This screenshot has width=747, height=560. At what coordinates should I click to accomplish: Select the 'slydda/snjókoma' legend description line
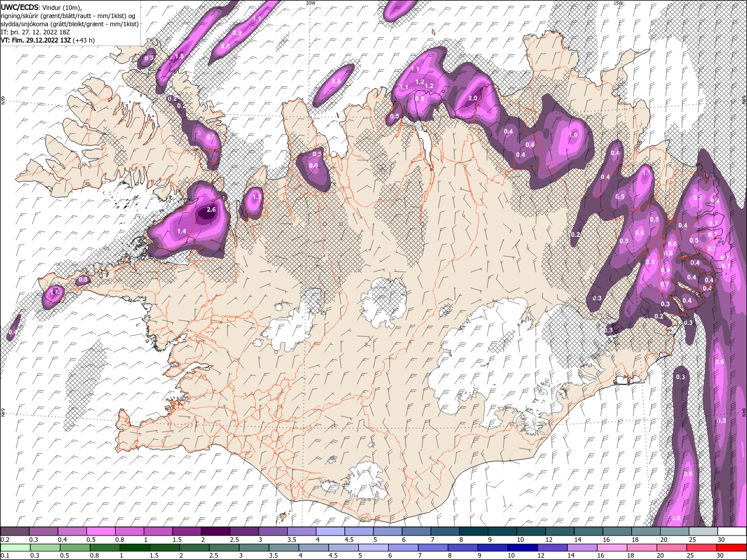point(70,24)
